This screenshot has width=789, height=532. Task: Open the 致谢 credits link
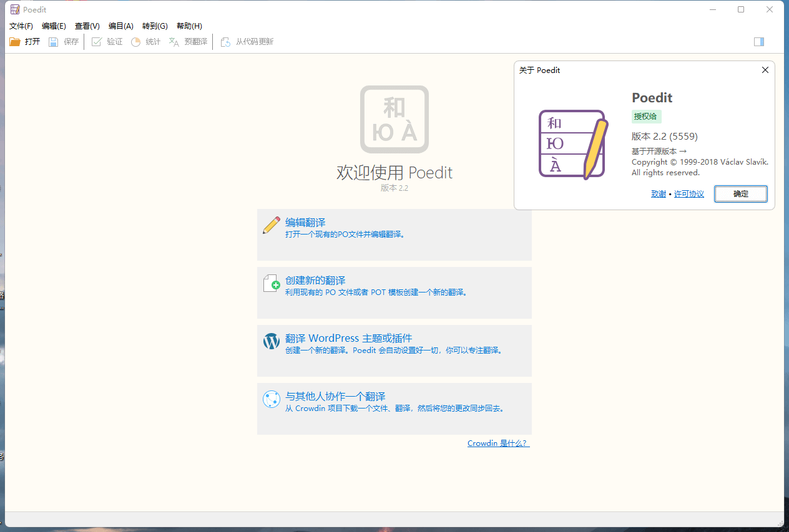point(659,194)
